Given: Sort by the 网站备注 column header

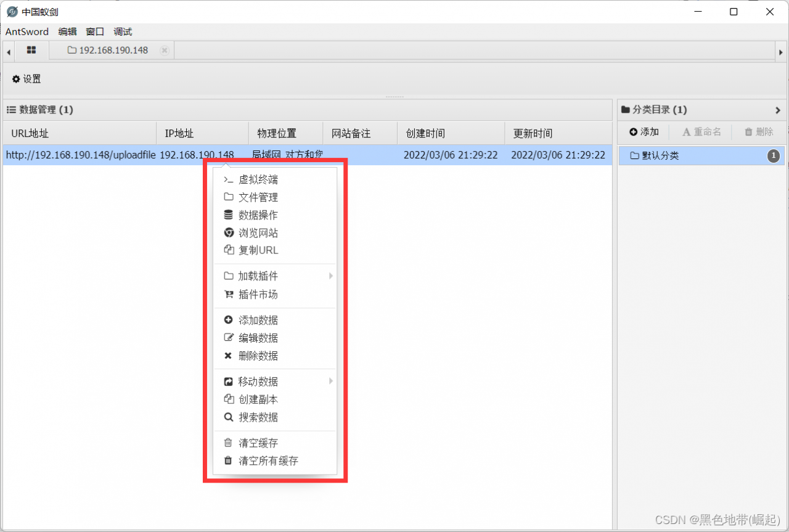Looking at the screenshot, I should [360, 133].
